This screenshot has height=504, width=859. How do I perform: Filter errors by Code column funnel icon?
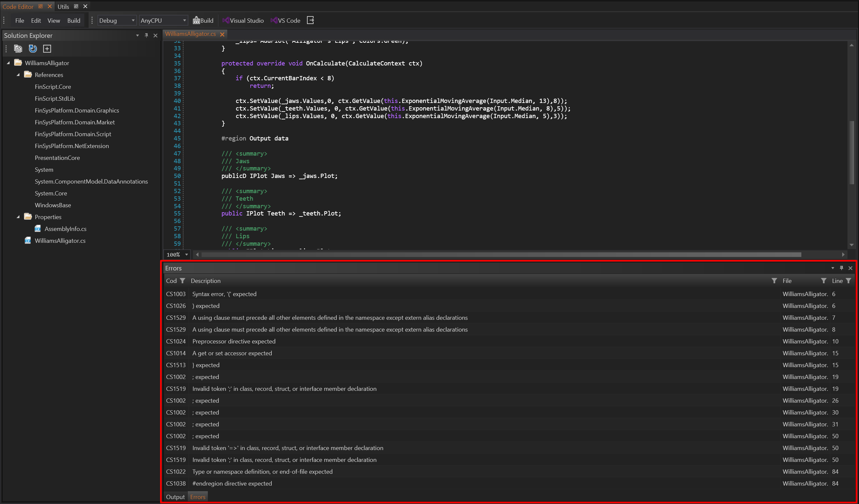pos(183,281)
